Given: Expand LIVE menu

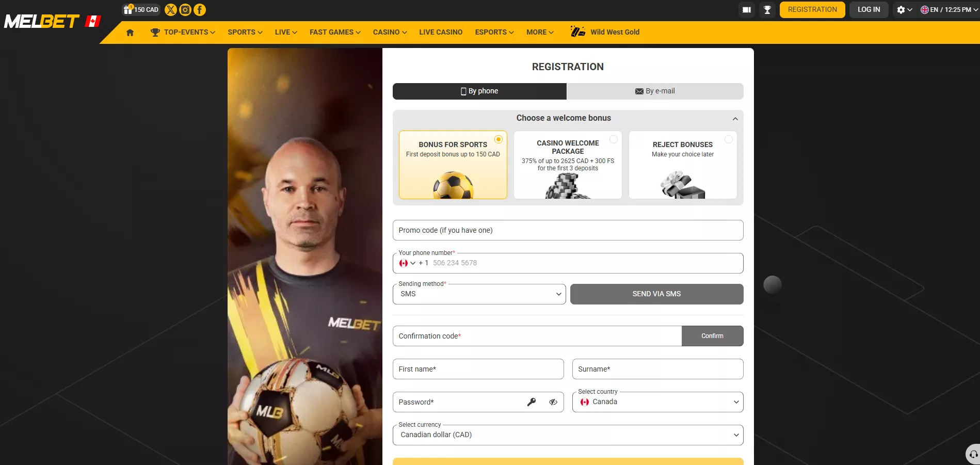Looking at the screenshot, I should coord(286,32).
